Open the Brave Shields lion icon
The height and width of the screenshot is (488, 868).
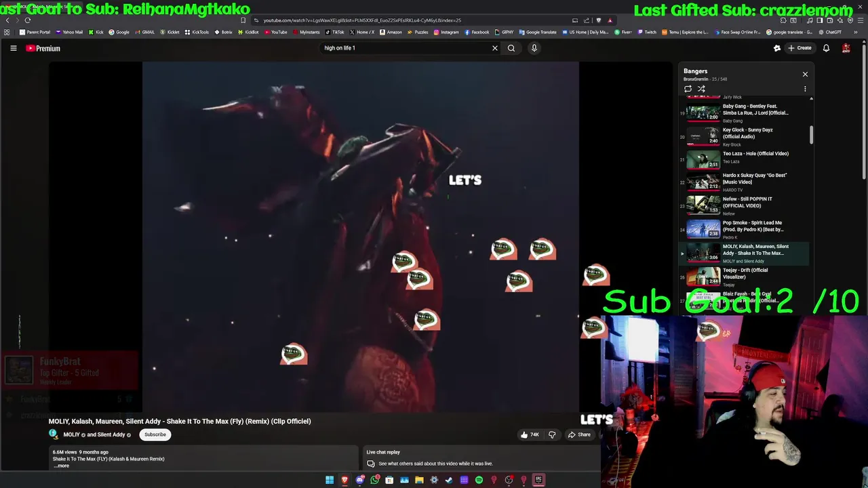(599, 20)
